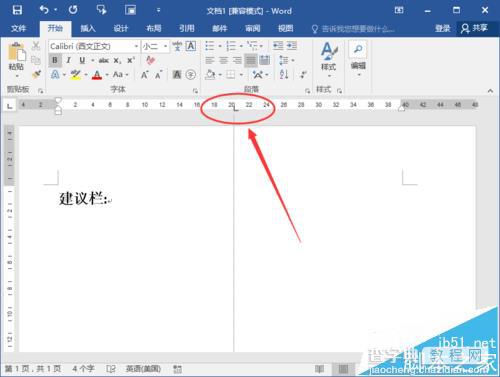Open the Asian layout options
Image resolution: width=500 pixels, height=377 pixels.
pyautogui.click(x=258, y=74)
